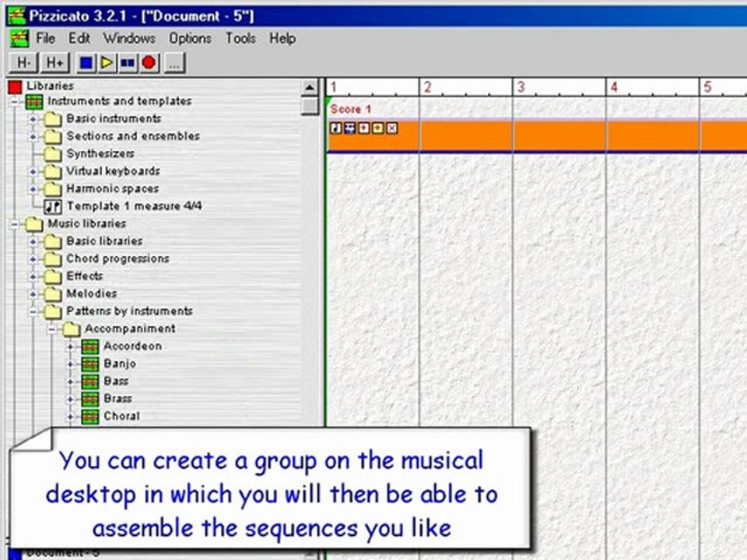Collapse the Accompaniment folder
This screenshot has width=747, height=560.
point(51,329)
